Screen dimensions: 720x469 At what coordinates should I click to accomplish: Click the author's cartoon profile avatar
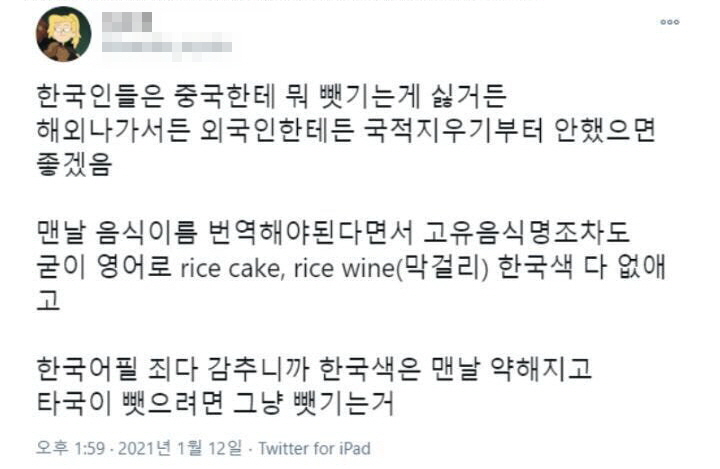tap(64, 34)
